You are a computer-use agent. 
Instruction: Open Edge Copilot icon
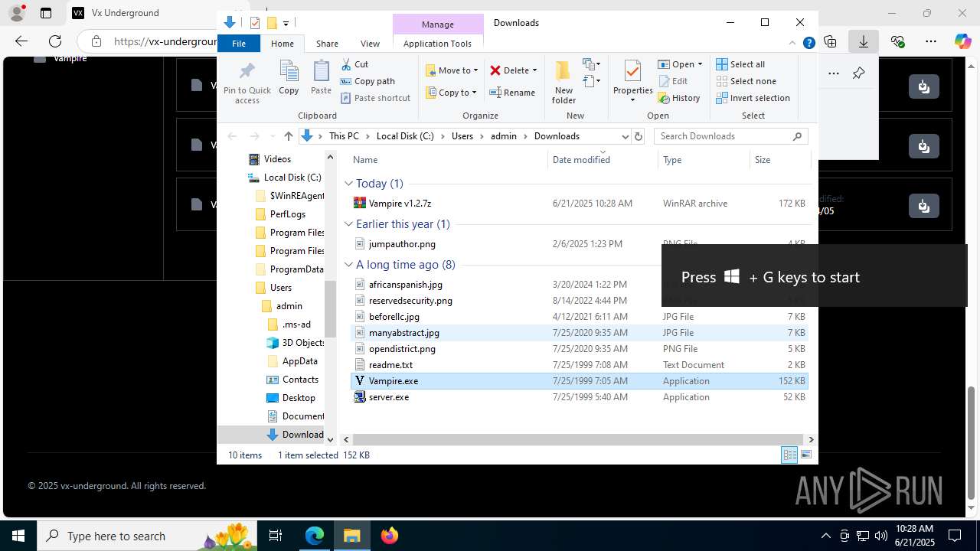pyautogui.click(x=962, y=41)
